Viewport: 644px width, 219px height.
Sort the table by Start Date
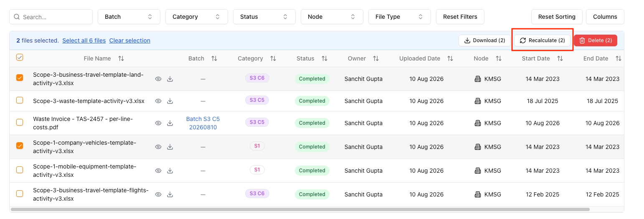click(560, 58)
